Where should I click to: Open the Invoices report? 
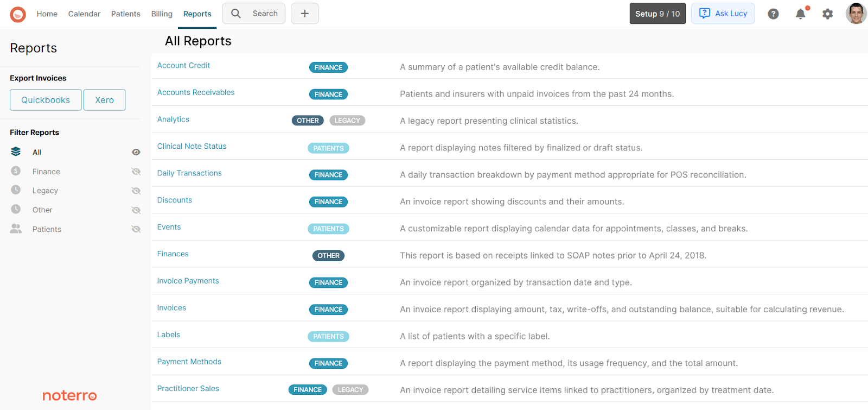[x=171, y=307]
